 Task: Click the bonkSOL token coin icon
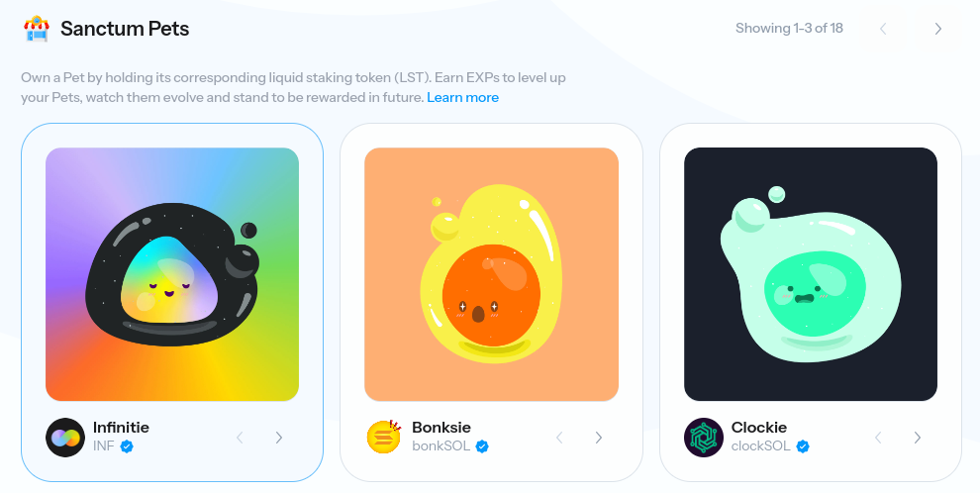pyautogui.click(x=384, y=437)
